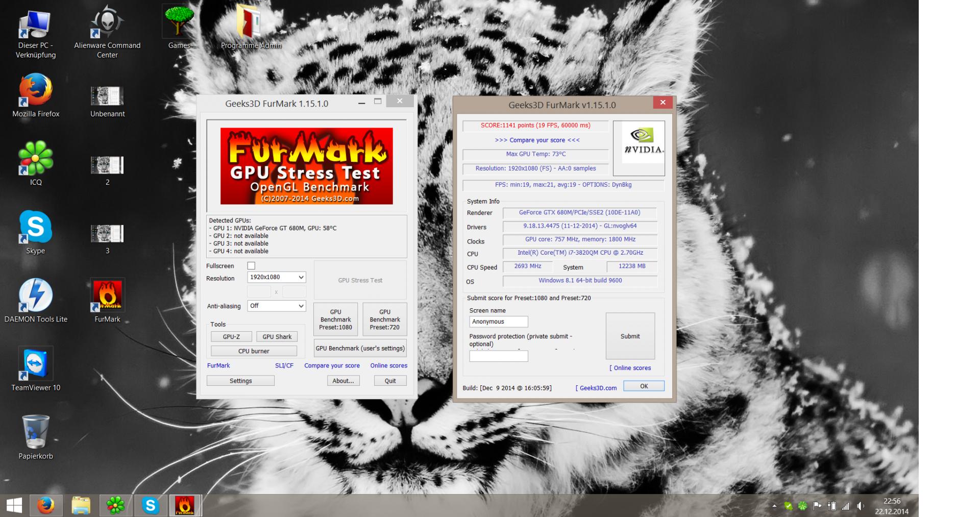Click the password protection field
Screen dimensions: 980x517
499,356
